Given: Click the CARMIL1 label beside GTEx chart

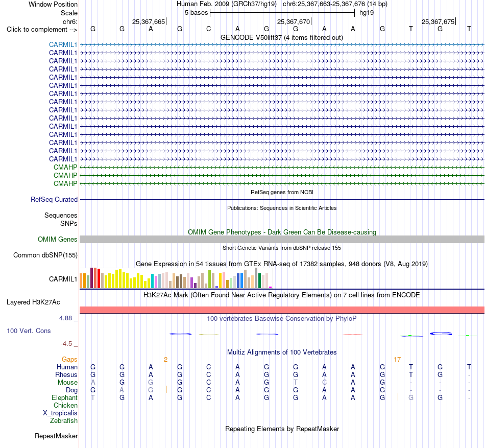Looking at the screenshot, I should [63, 279].
